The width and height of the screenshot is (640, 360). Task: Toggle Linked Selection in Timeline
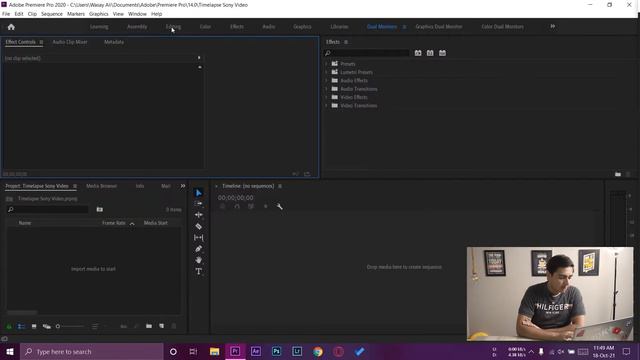point(251,207)
